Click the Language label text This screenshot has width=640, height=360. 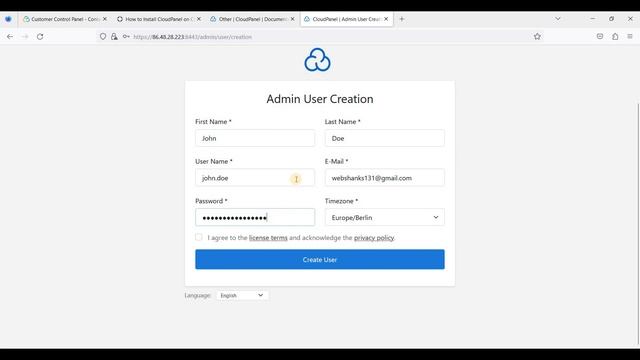tap(198, 295)
